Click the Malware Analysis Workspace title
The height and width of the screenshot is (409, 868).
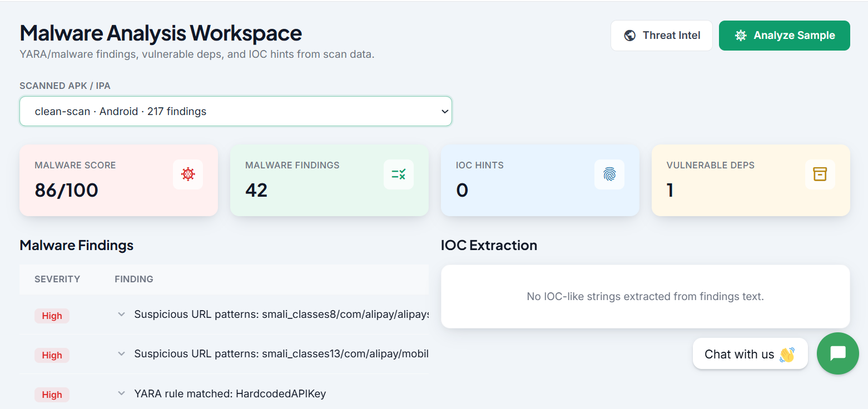click(161, 33)
